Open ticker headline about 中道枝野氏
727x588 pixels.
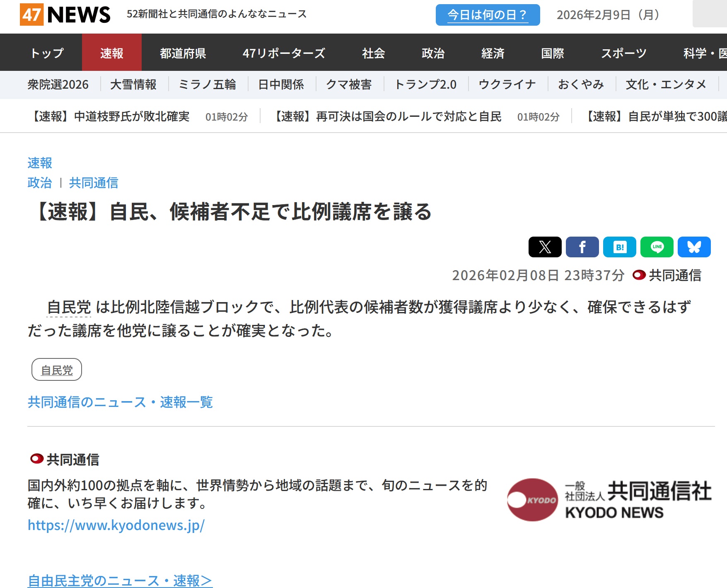click(111, 116)
